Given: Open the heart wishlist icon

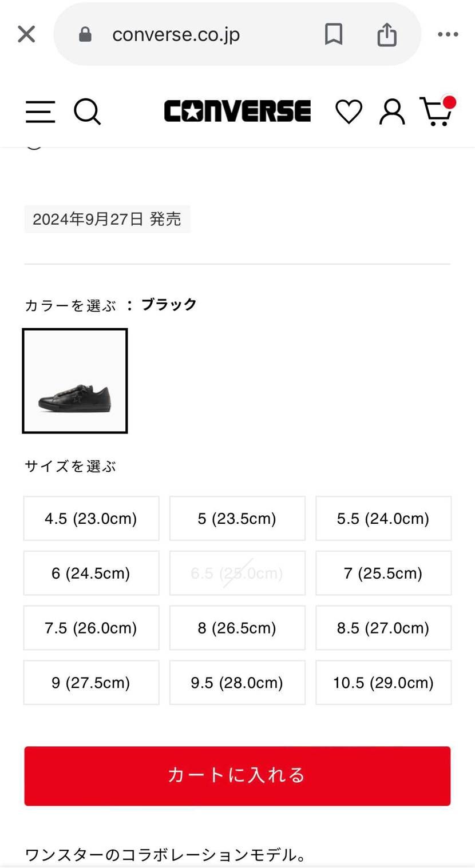Looking at the screenshot, I should tap(349, 112).
